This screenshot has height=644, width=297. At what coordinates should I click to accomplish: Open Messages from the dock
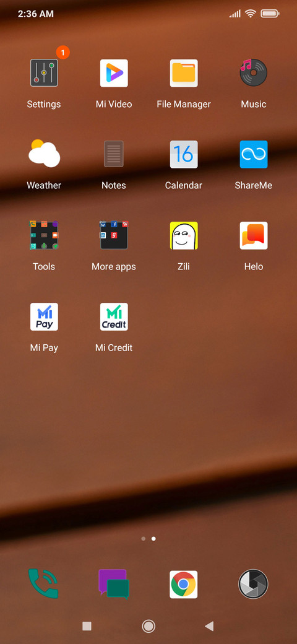pos(114,583)
